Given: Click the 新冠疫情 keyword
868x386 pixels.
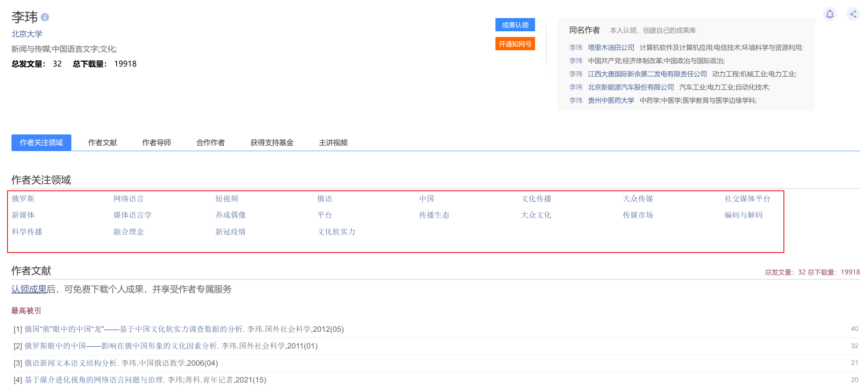Looking at the screenshot, I should point(231,232).
